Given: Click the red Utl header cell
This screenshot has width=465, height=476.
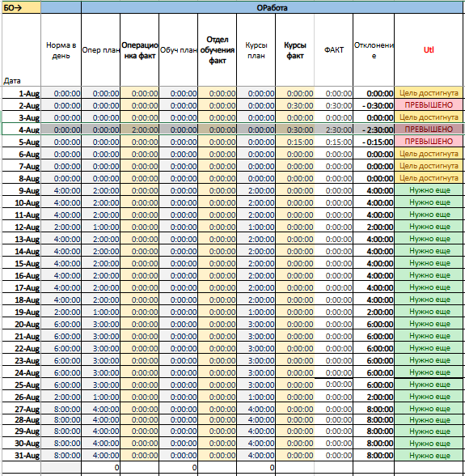Looking at the screenshot, I should pos(429,50).
